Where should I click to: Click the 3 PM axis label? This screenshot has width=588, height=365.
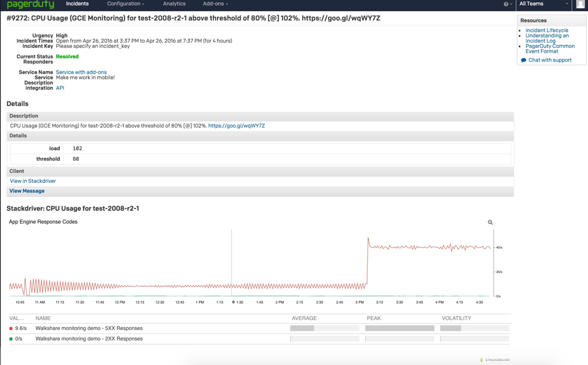pyautogui.click(x=359, y=302)
